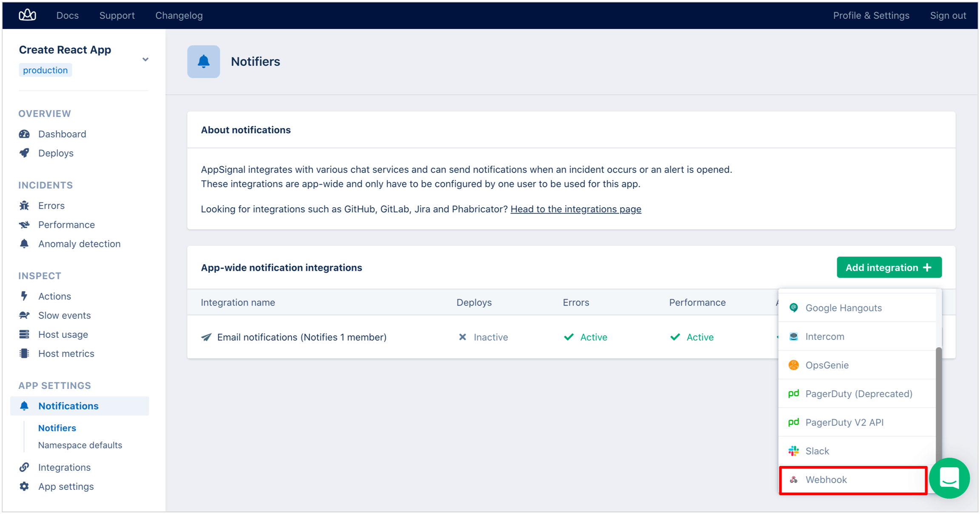980x514 pixels.
Task: Click the Email notifications paper plane icon
Action: (206, 337)
